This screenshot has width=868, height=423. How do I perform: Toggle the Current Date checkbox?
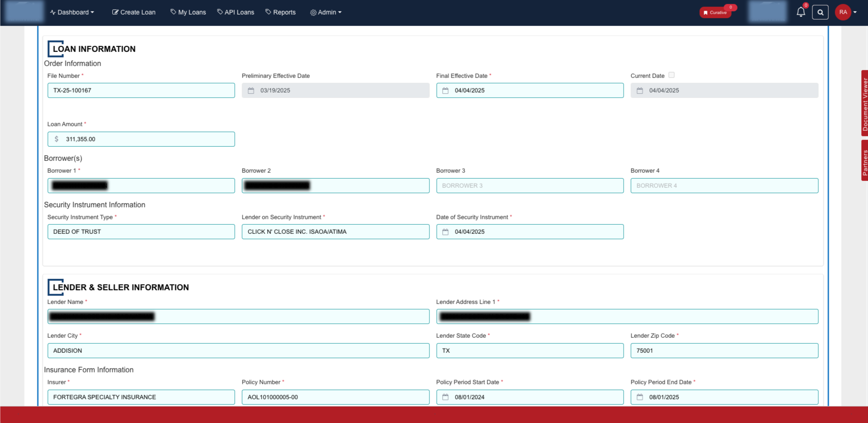click(672, 75)
